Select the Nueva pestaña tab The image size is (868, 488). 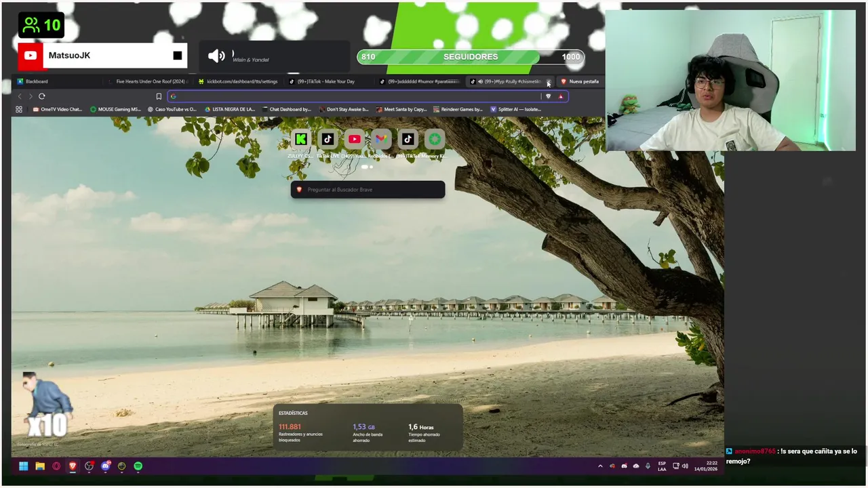click(x=580, y=81)
